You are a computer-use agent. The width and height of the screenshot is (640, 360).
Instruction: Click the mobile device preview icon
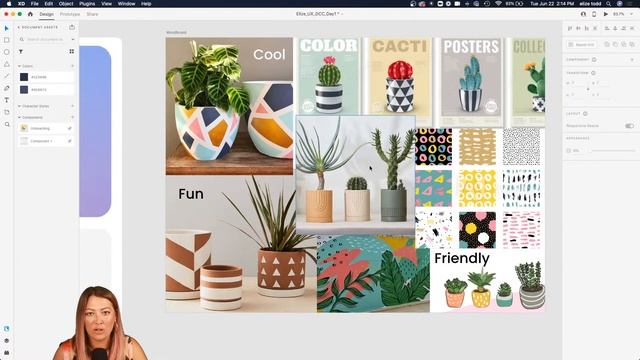pyautogui.click(x=594, y=14)
